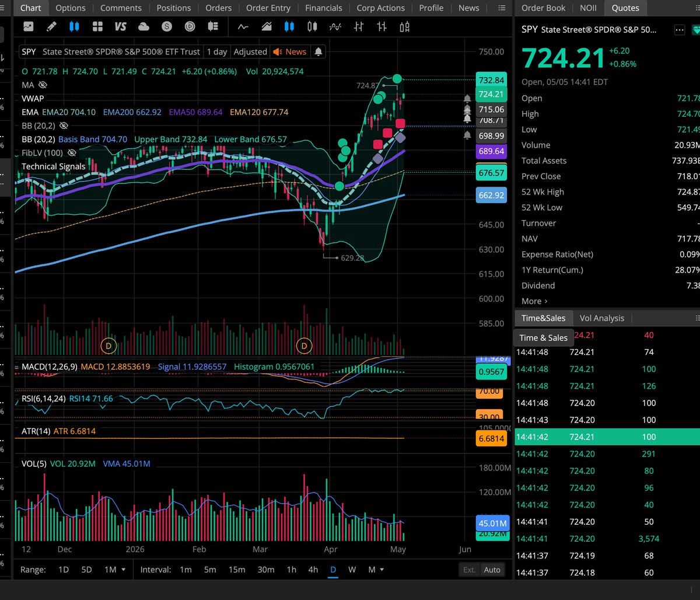
Task: Click the RSI(6,14,24) indicator label
Action: click(44, 399)
